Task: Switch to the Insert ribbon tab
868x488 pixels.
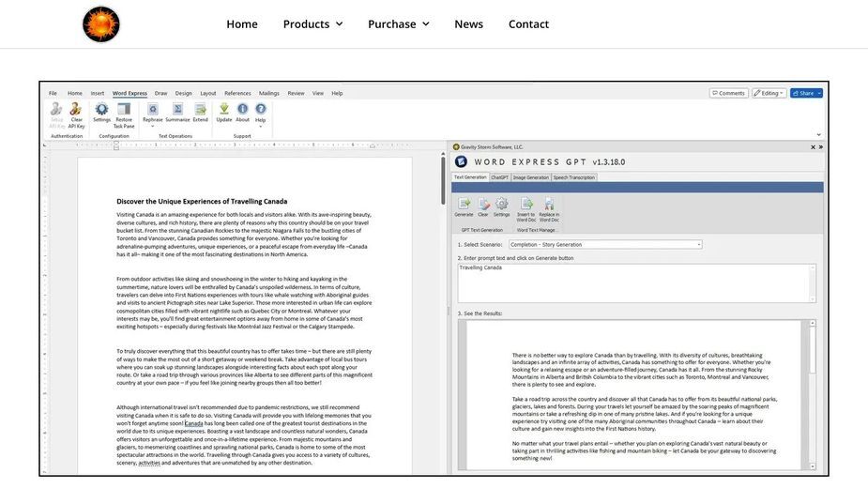Action: coord(98,93)
